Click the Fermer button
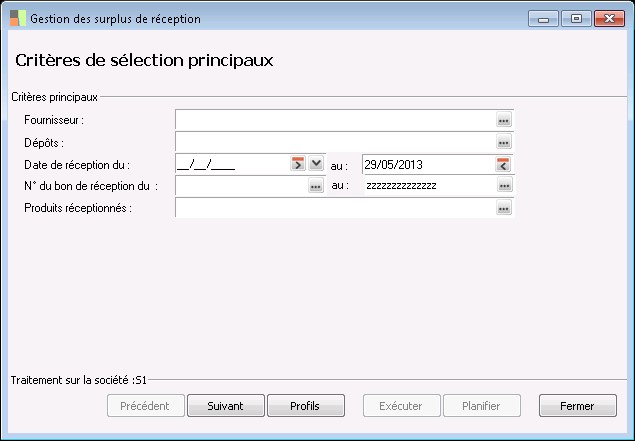The width and height of the screenshot is (635, 441). tap(577, 406)
